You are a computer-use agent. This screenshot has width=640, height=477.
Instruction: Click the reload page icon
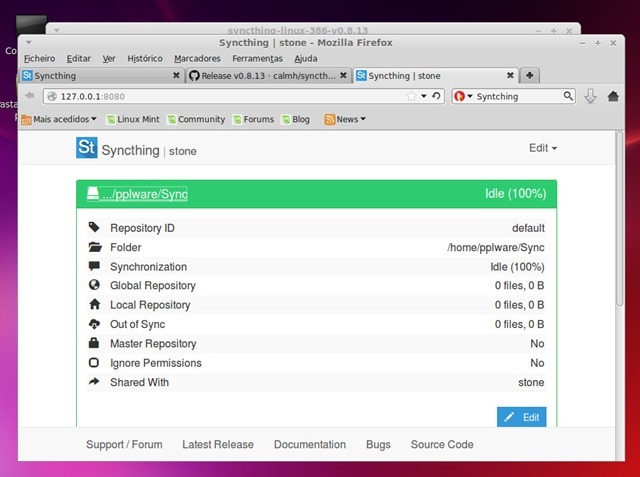[436, 96]
